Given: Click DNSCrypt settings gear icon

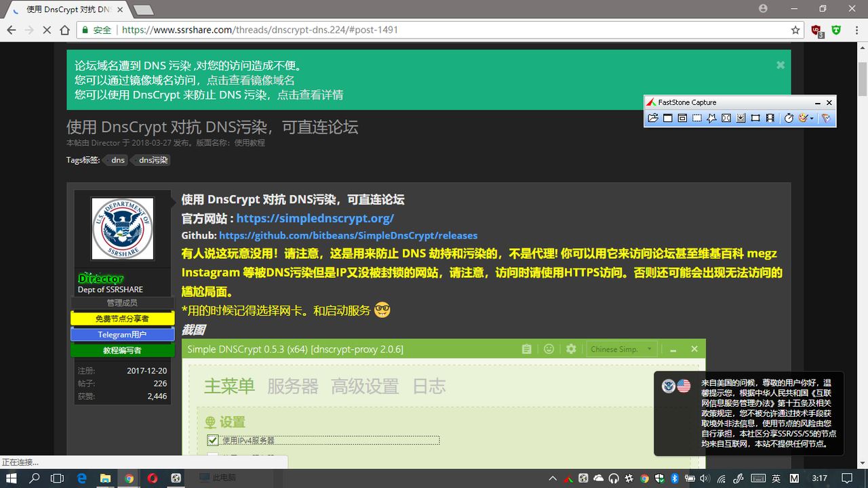Looking at the screenshot, I should (571, 349).
